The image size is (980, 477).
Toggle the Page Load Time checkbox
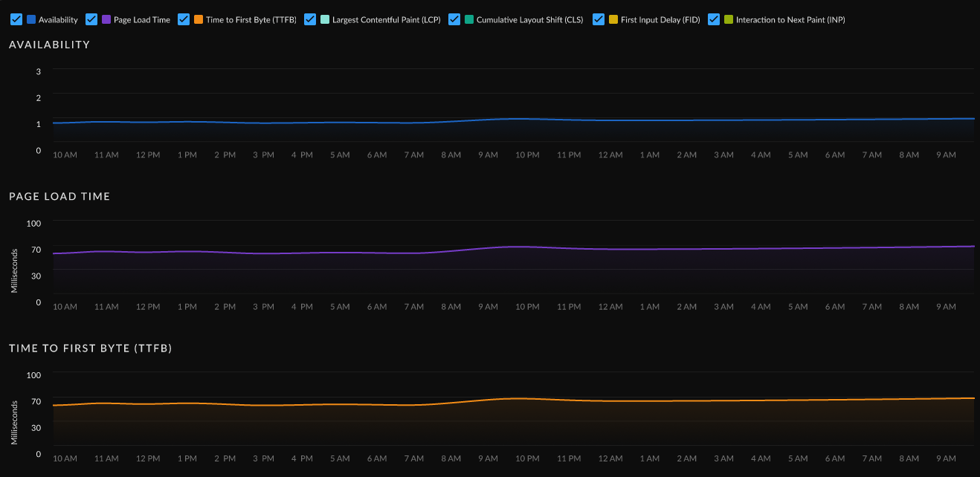point(91,19)
